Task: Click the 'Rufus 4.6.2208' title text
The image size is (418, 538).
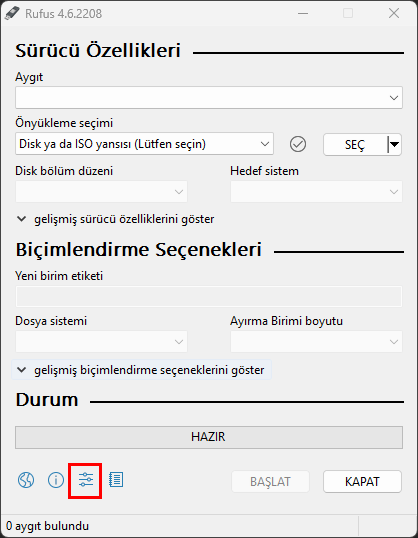Action: click(x=63, y=14)
